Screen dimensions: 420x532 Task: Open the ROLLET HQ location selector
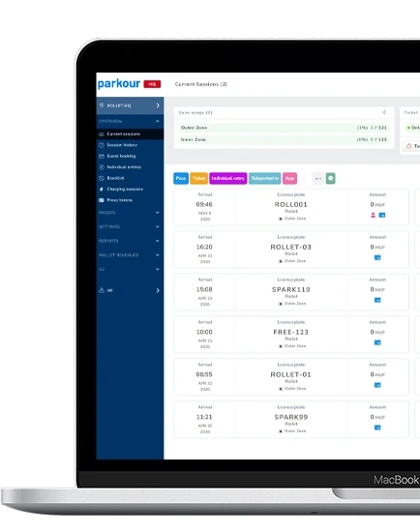tap(130, 105)
